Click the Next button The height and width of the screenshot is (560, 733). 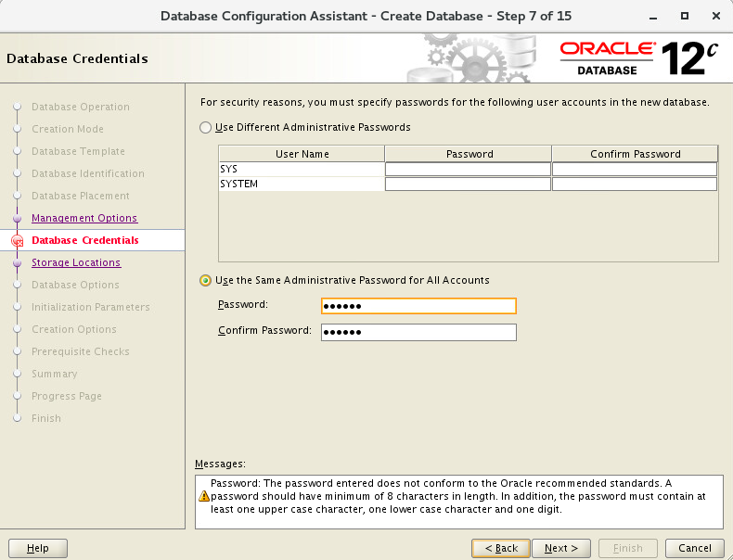click(x=561, y=548)
